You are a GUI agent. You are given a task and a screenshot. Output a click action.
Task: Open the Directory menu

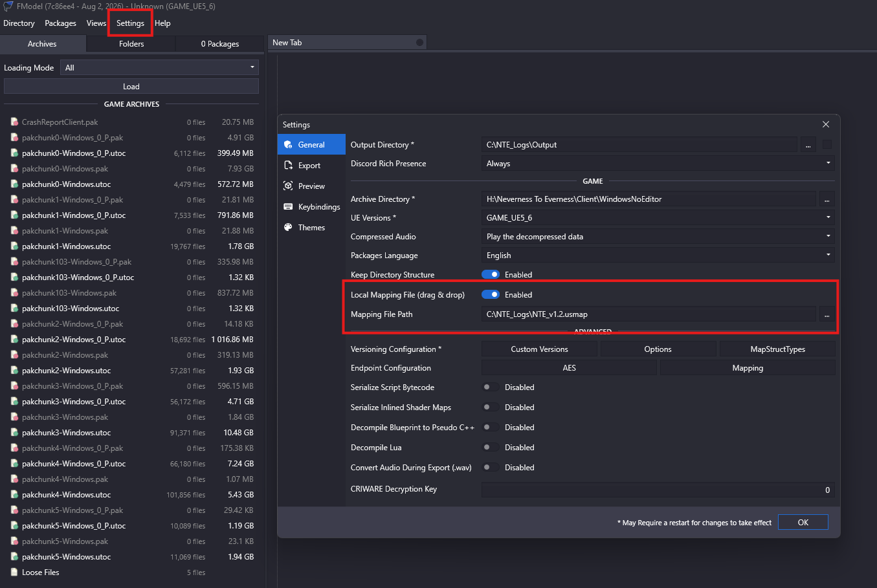coord(19,23)
